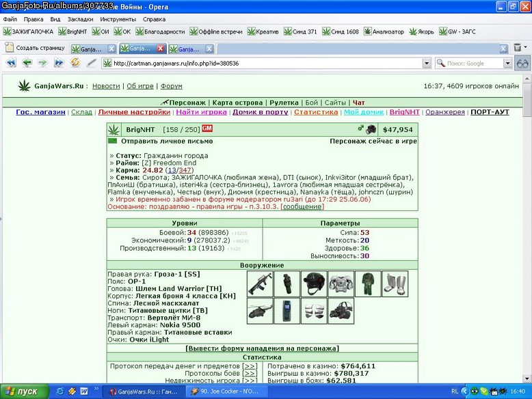The height and width of the screenshot is (399, 532).
Task: Open the ПОРТ-АУТ link
Action: tap(490, 112)
